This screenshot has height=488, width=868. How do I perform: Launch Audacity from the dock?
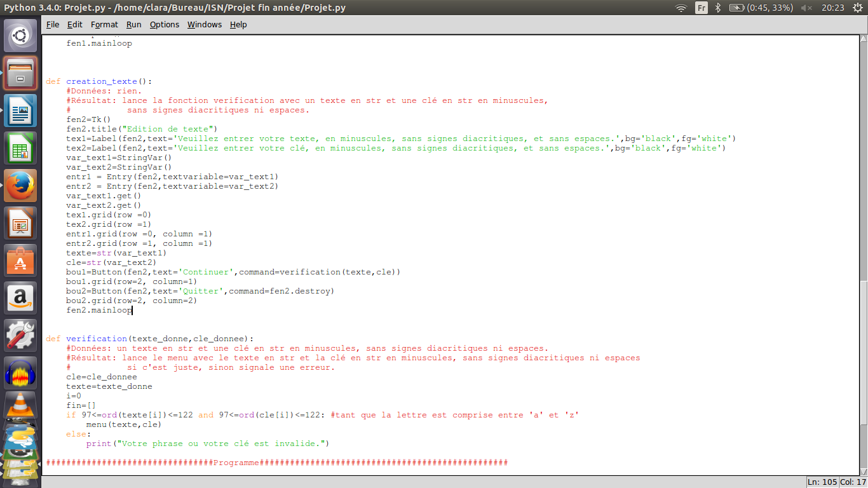point(20,373)
